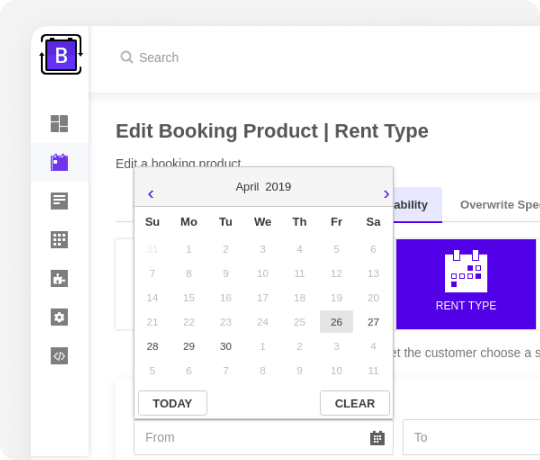Click the To date input field
This screenshot has width=540, height=460.
pos(471,437)
